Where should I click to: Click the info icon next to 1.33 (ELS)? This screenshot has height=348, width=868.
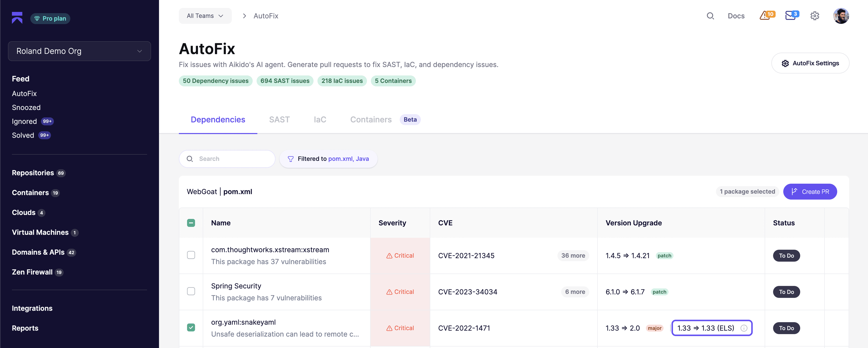(744, 328)
